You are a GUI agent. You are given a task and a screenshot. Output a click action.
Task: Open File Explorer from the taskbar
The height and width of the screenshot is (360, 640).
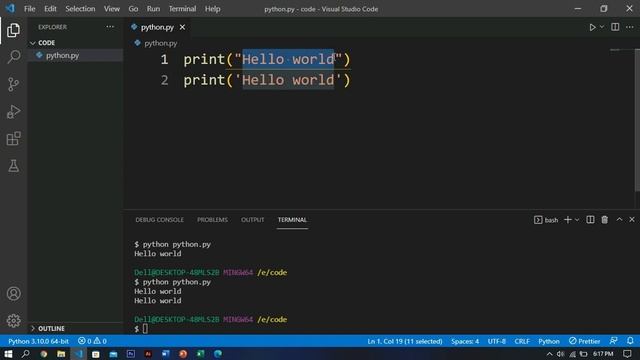tap(61, 353)
